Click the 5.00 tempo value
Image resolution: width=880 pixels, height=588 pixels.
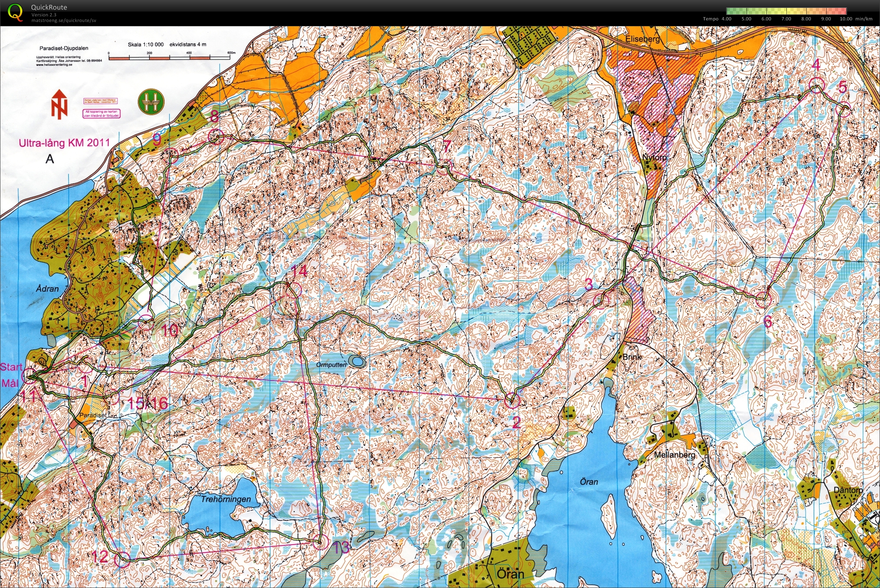click(x=746, y=19)
